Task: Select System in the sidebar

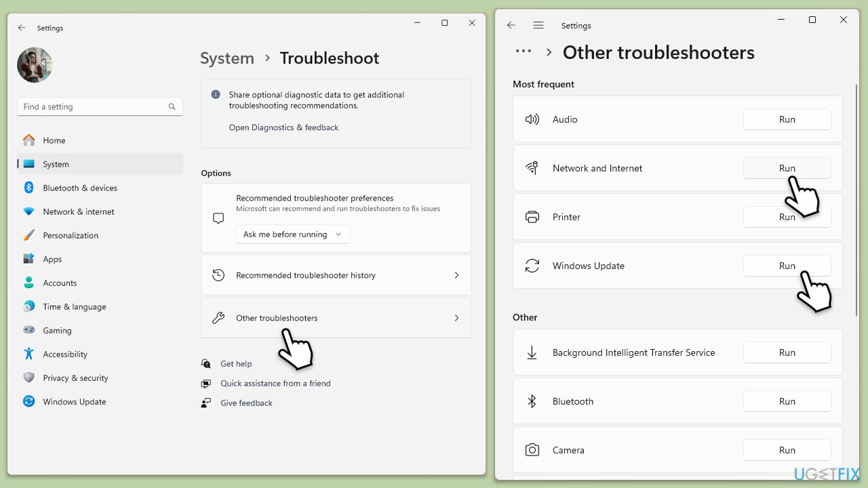Action: (100, 164)
